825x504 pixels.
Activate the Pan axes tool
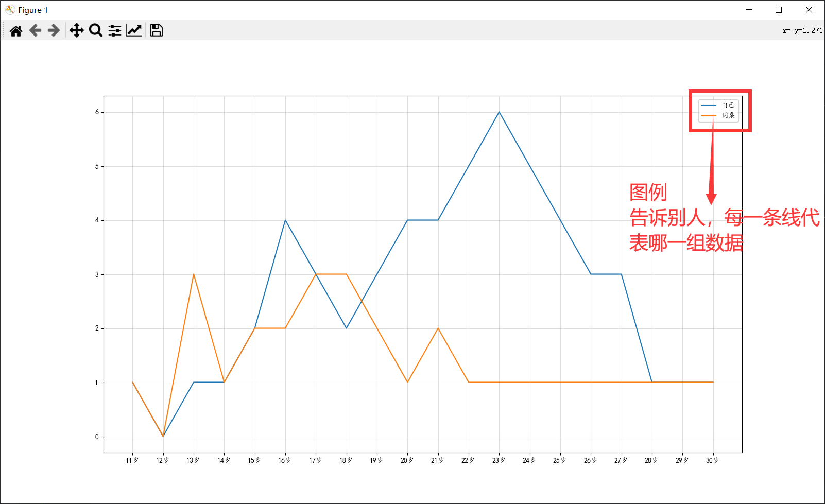pyautogui.click(x=77, y=31)
